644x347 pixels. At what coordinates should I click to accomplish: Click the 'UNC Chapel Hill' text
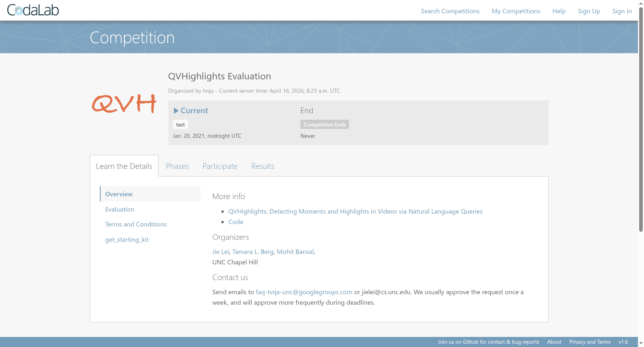(x=235, y=262)
